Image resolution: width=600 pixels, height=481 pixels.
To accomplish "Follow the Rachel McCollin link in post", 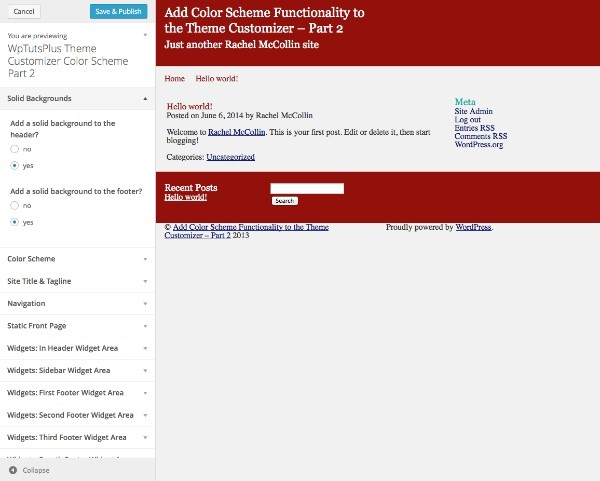I will pyautogui.click(x=236, y=132).
